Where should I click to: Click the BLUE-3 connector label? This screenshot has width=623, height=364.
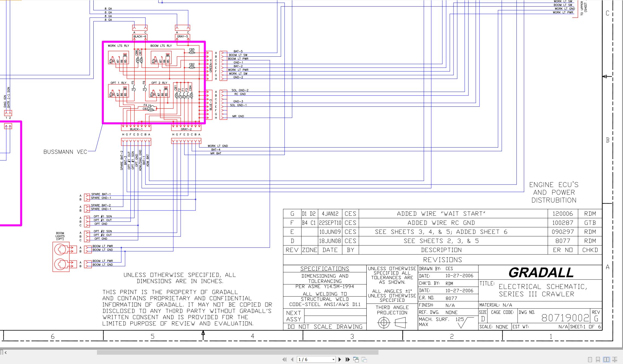[211, 105]
